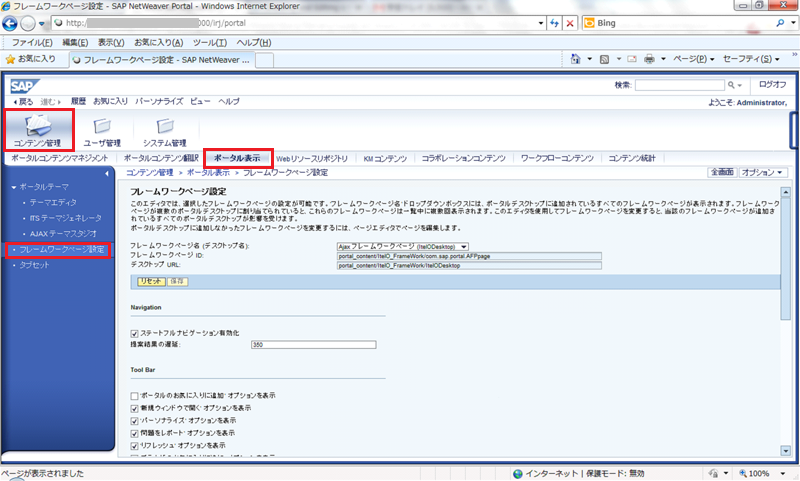Toggle 新規ウィンドウで開く option checkbox
This screenshot has height=481, width=800.
pyautogui.click(x=134, y=409)
